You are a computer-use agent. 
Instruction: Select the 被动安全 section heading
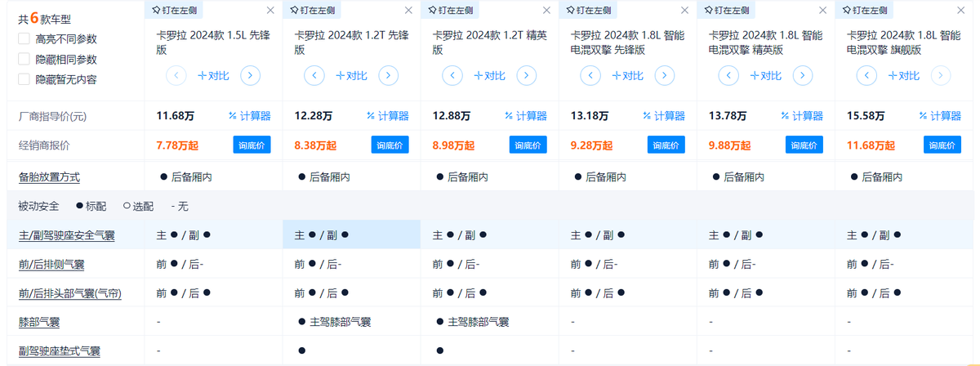(38, 207)
